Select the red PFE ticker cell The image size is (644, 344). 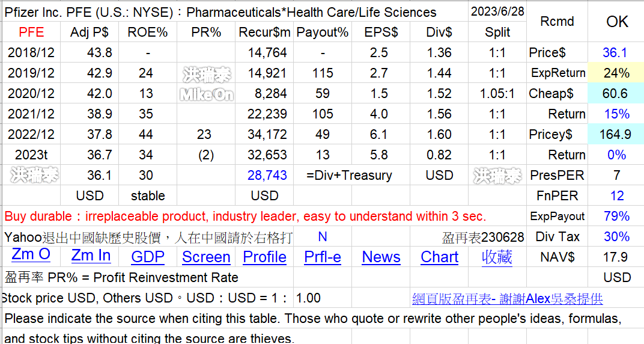32,32
